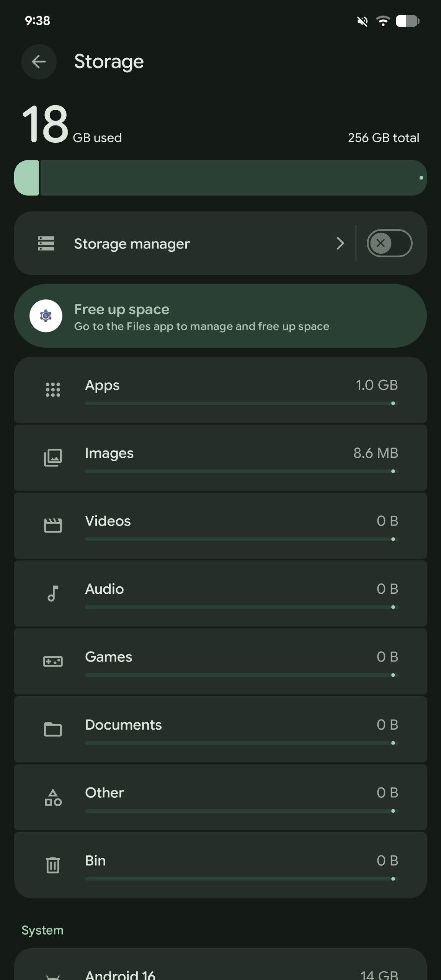Image resolution: width=441 pixels, height=980 pixels.
Task: Open the Android 16 system entry
Action: pyautogui.click(x=220, y=972)
